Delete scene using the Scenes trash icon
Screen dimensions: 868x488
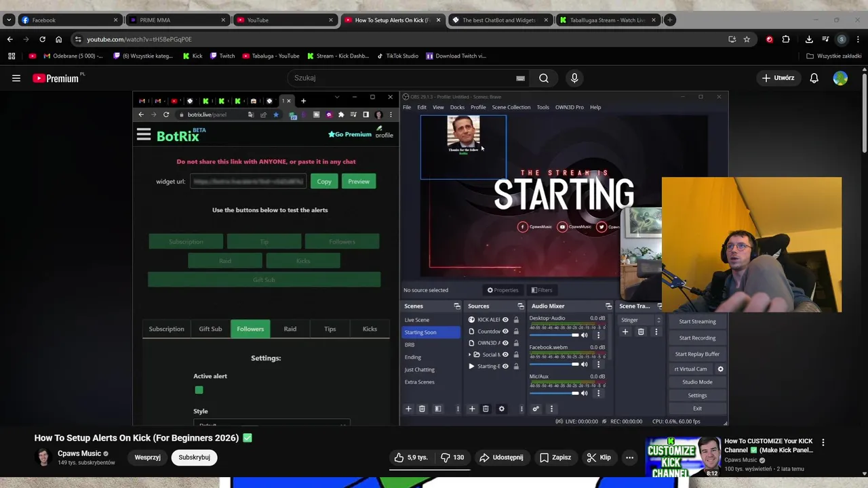coord(422,409)
